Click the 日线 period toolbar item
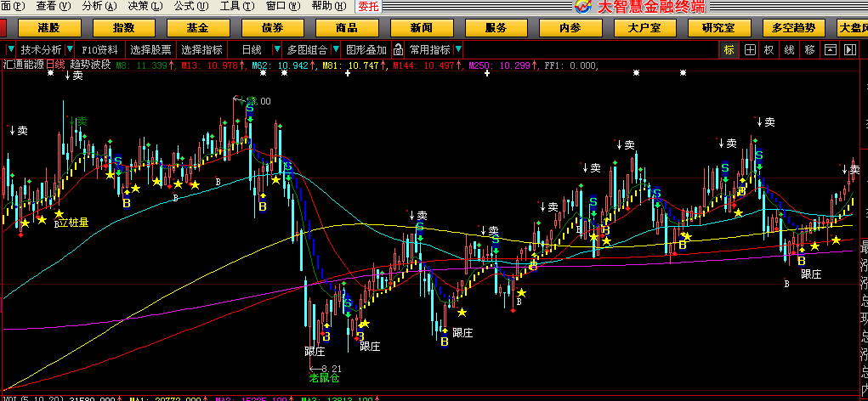The width and height of the screenshot is (868, 401). coord(252,50)
